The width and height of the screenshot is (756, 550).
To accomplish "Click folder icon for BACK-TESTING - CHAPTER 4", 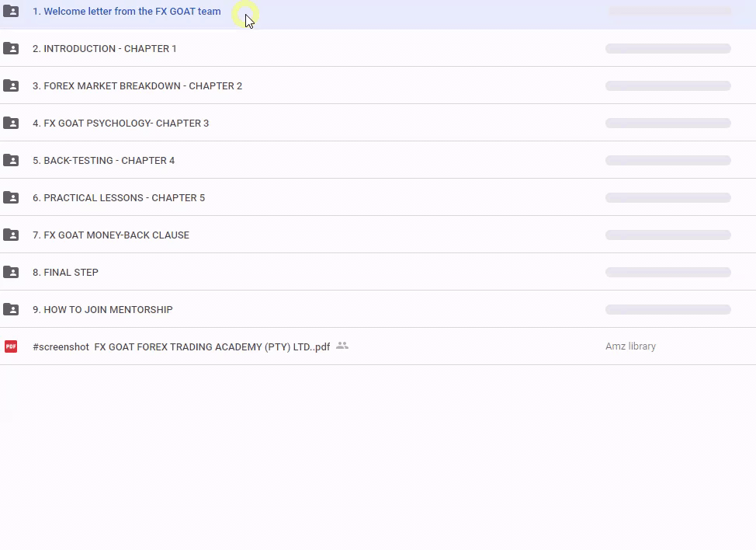I will pos(11,161).
